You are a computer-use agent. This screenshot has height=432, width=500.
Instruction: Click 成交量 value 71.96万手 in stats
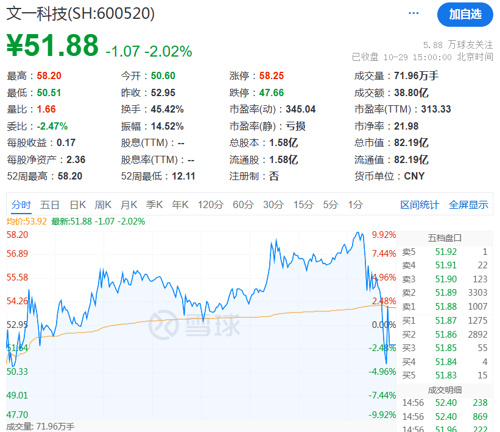click(416, 76)
